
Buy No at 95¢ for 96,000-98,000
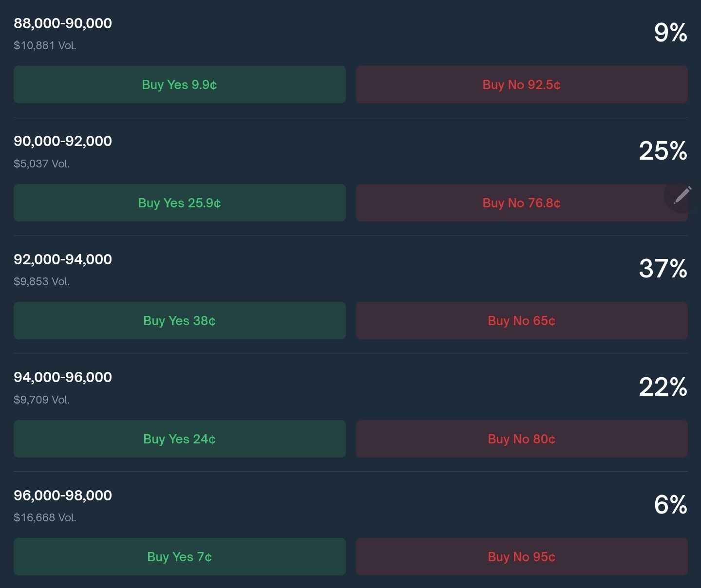tap(522, 557)
